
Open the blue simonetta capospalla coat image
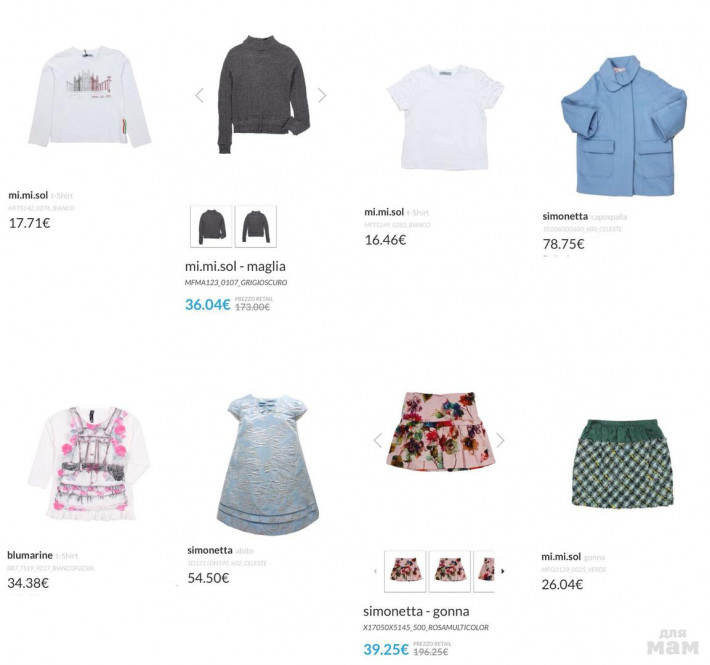pyautogui.click(x=624, y=126)
